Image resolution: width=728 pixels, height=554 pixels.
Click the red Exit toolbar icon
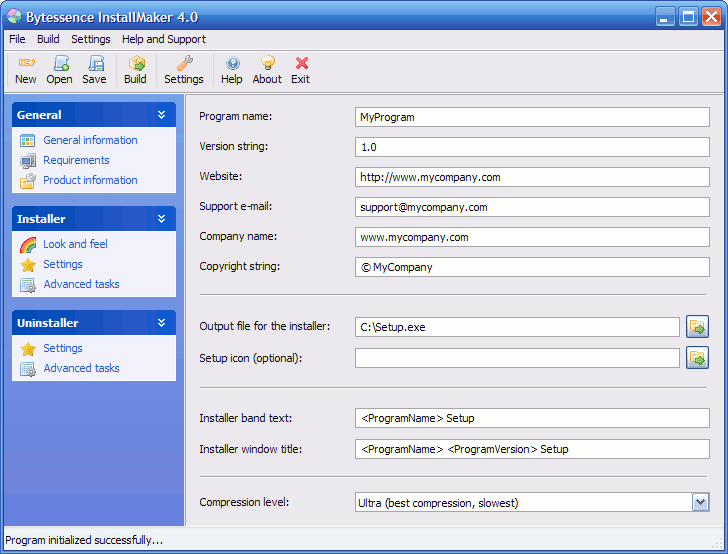[x=301, y=64]
